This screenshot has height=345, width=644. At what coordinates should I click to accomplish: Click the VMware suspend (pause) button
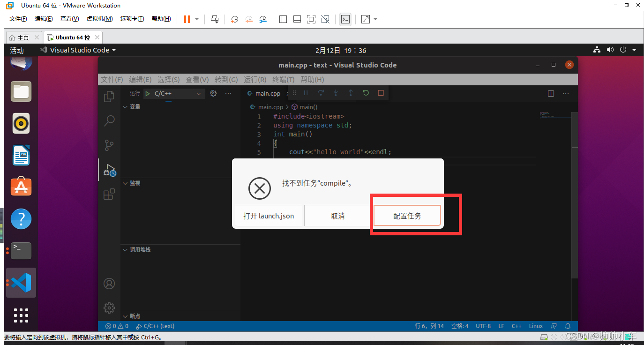(187, 19)
